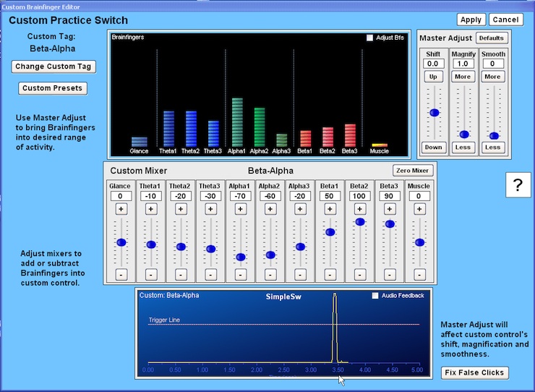Click Magnify More button
Image resolution: width=535 pixels, height=392 pixels.
(463, 77)
